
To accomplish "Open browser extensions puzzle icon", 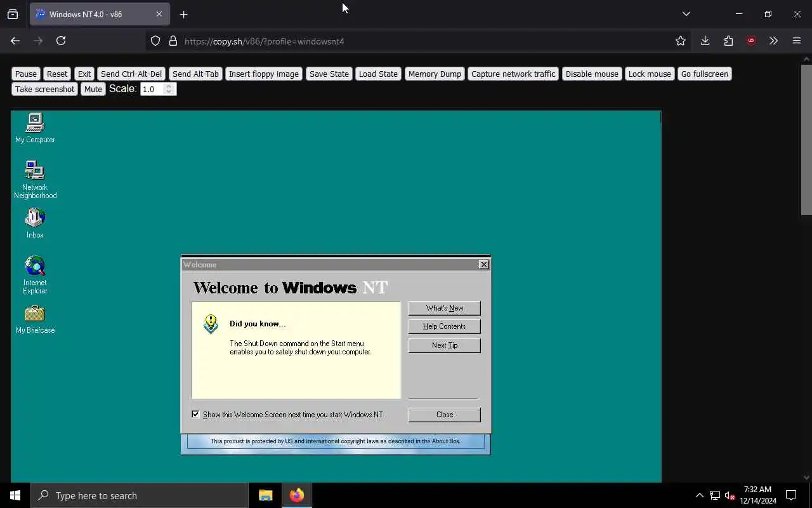I will [x=728, y=41].
